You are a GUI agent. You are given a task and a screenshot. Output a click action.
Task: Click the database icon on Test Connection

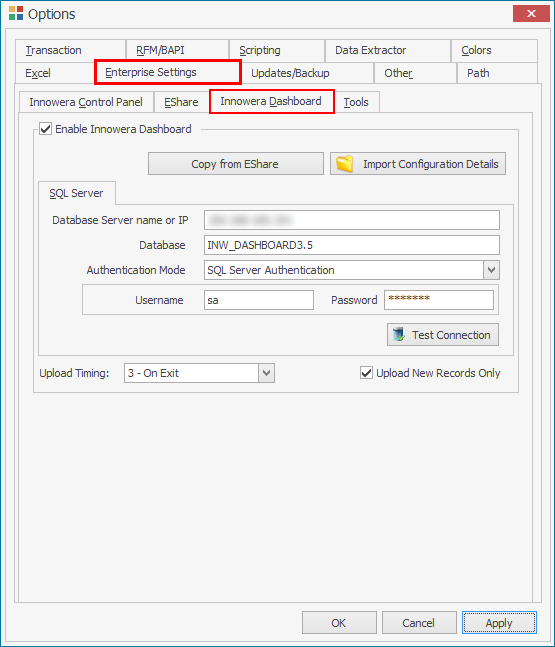tap(399, 334)
